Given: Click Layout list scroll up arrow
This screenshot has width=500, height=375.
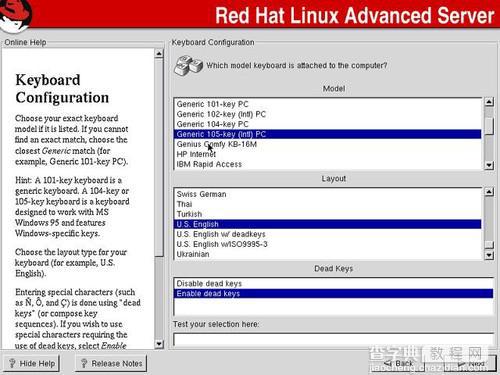Looking at the screenshot, I should [489, 192].
